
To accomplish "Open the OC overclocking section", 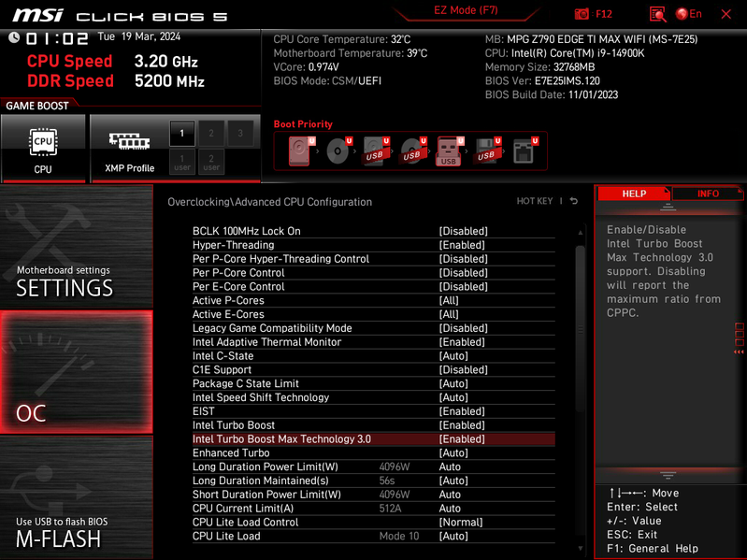I will coord(77,372).
